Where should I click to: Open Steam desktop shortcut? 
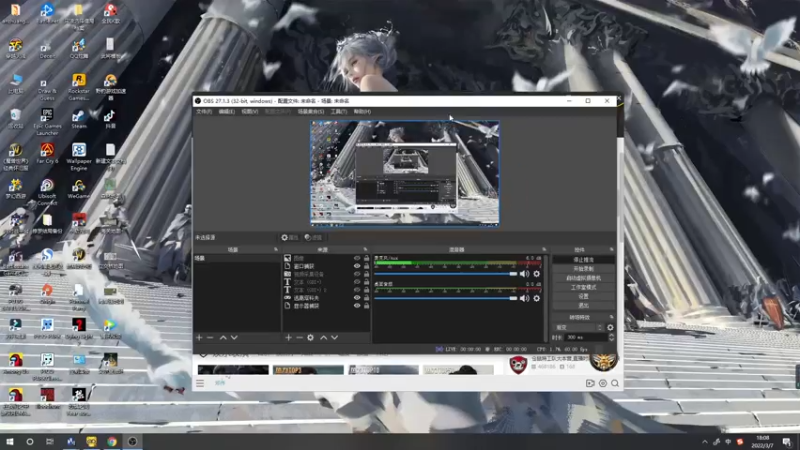79,119
